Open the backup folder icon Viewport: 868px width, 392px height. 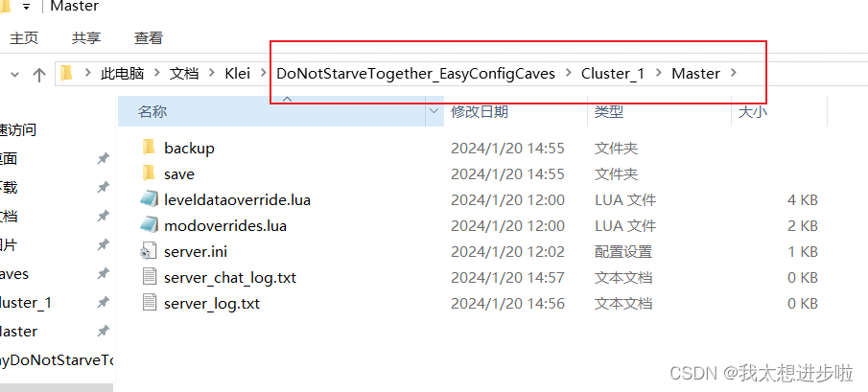tap(149, 148)
